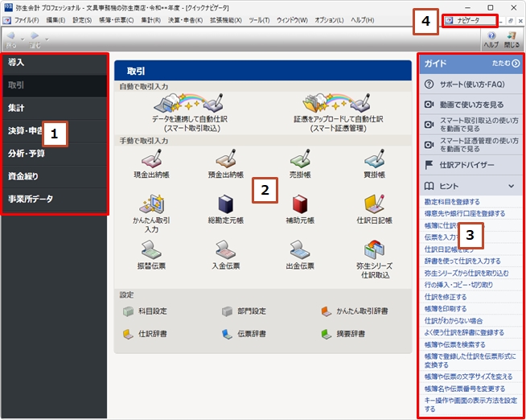Collapse the ヒント section chevron
The width and height of the screenshot is (526, 420).
coord(511,186)
